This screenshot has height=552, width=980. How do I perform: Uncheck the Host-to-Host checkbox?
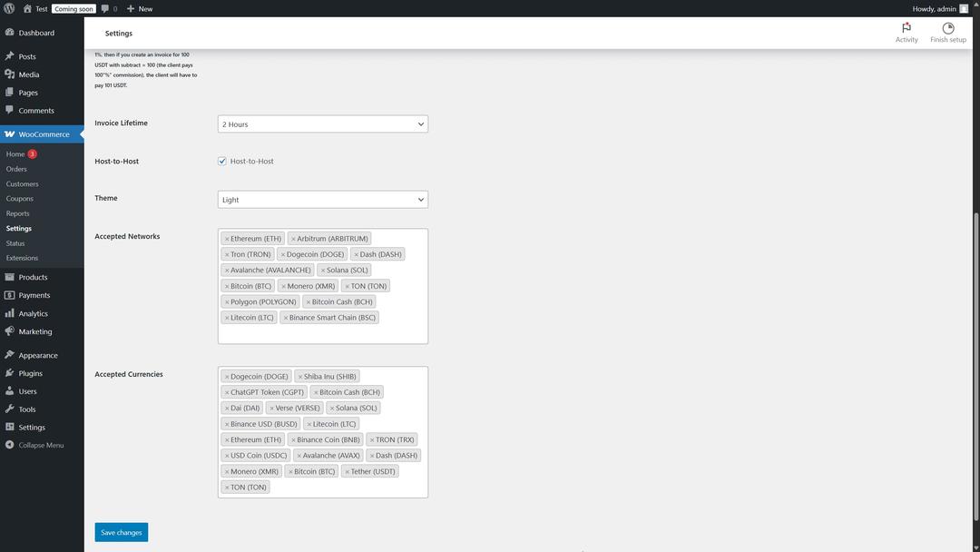pos(222,162)
